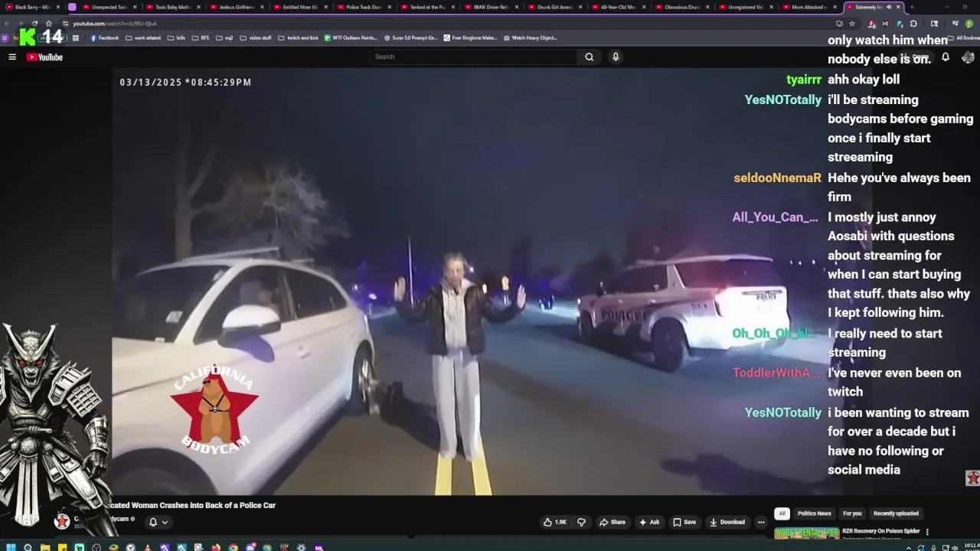Open RZR Recovery On Poison Spider thumbnail
The image size is (980, 551).
click(806, 533)
